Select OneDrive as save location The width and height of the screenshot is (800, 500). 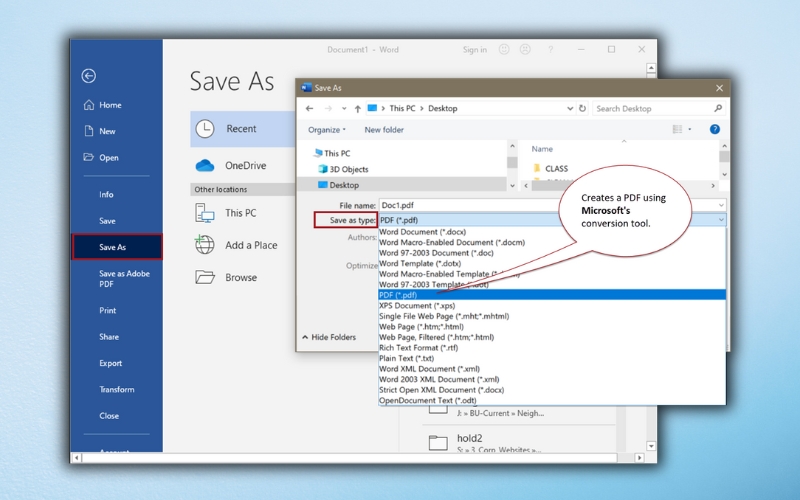point(231,165)
